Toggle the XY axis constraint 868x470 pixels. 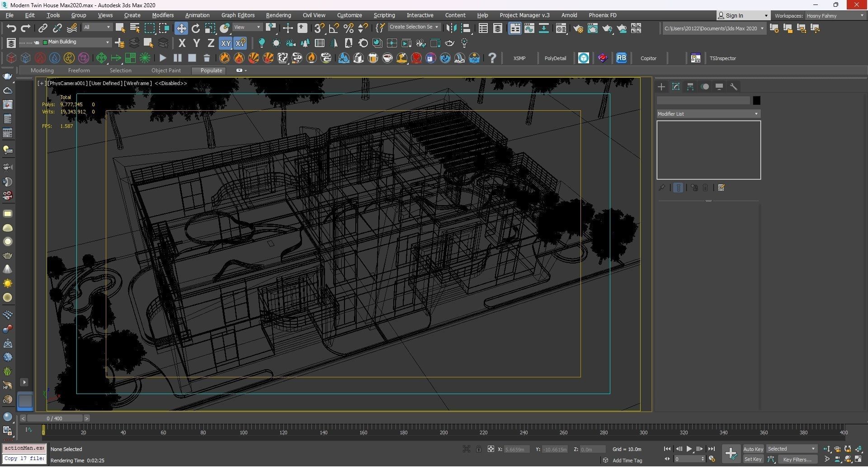225,43
